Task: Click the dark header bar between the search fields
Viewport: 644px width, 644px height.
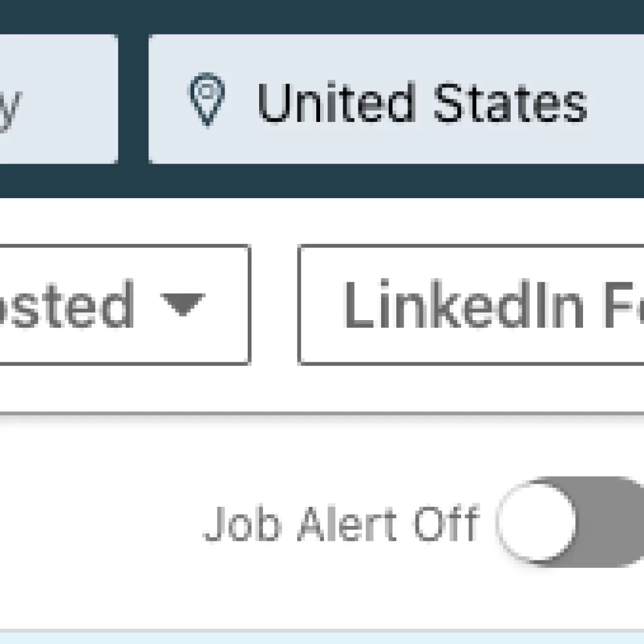Action: [133, 99]
